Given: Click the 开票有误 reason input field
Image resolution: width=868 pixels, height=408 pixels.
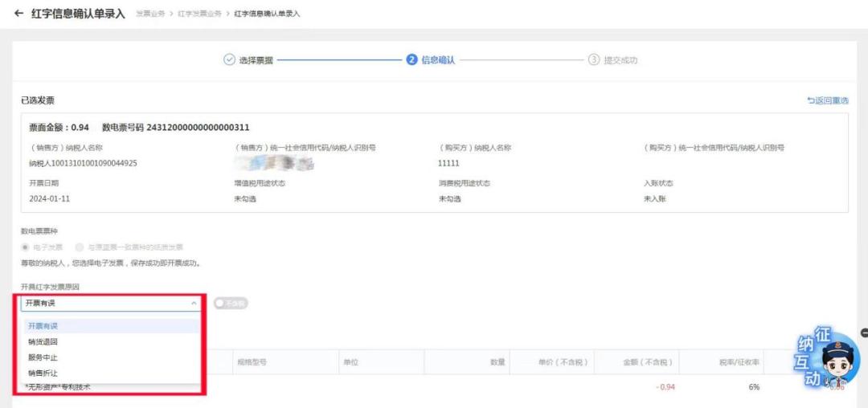Looking at the screenshot, I should coord(110,303).
